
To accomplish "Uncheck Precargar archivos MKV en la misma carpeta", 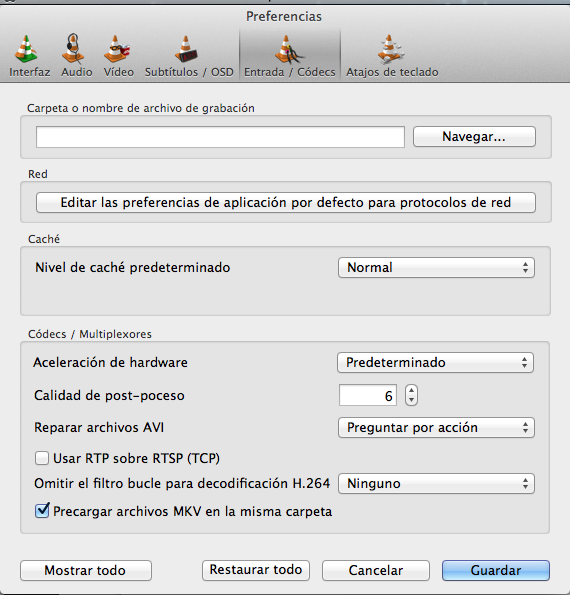I will tap(42, 511).
